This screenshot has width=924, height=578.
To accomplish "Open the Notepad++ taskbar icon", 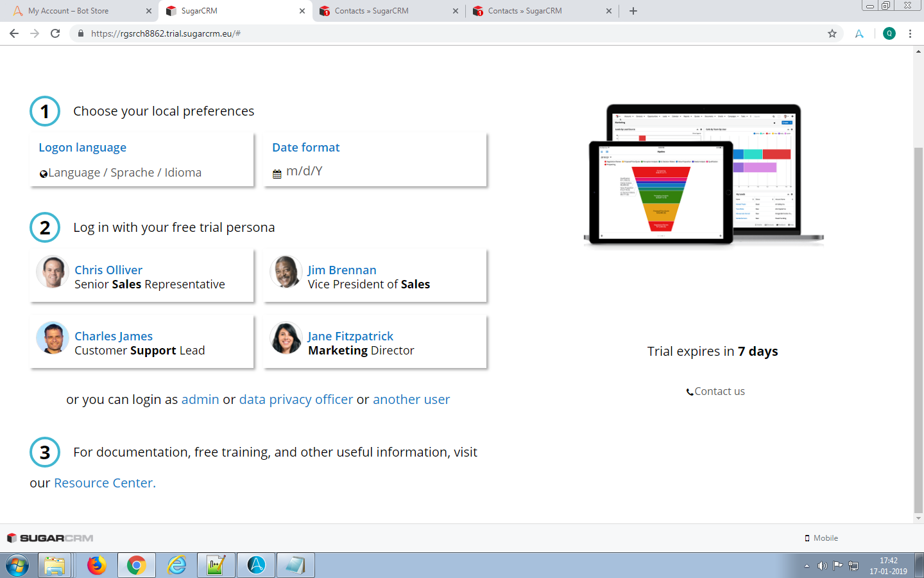I will click(x=216, y=566).
